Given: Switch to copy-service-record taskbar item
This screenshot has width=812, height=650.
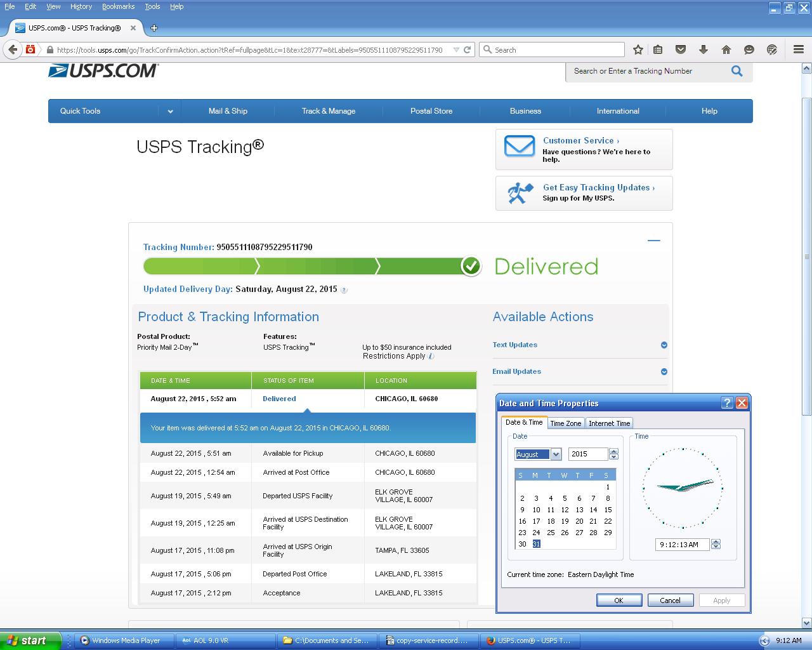Looking at the screenshot, I should tap(428, 640).
